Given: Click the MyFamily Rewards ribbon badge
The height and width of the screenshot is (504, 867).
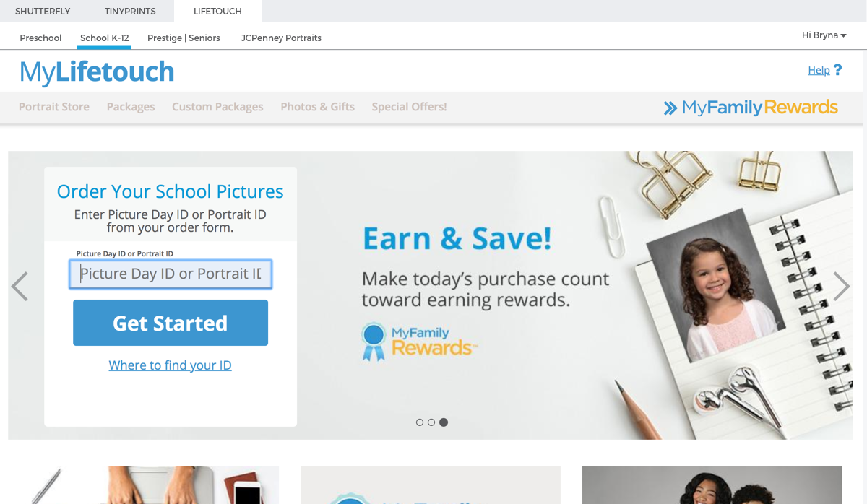Looking at the screenshot, I should (374, 342).
